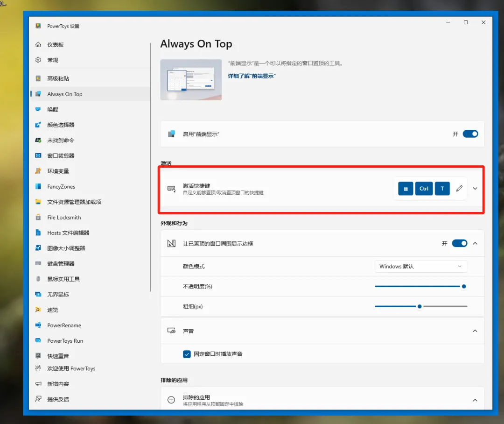This screenshot has width=504, height=424.
Task: Click the Hosts 文件编辑器 icon
Action: click(38, 233)
